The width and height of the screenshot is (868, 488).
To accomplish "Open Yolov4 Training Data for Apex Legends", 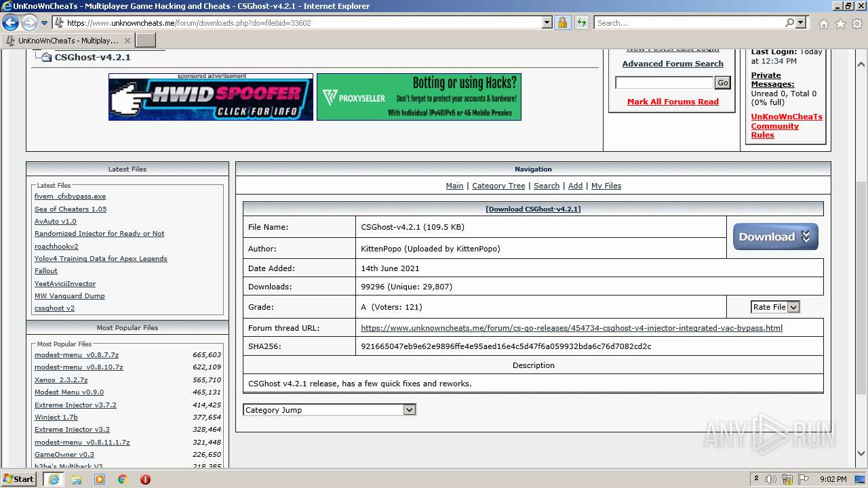I will 101,259.
